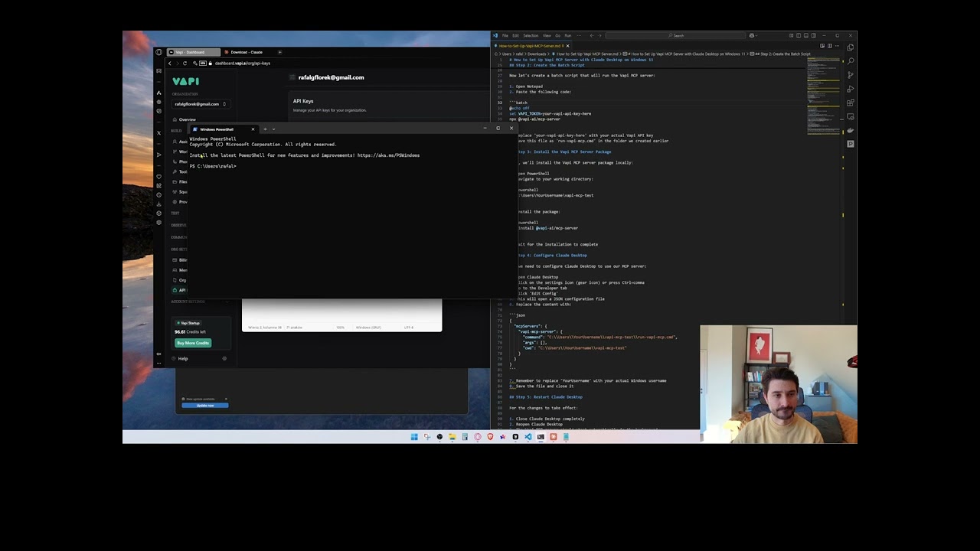Click Update now button in Claude window
The image size is (980, 551).
205,406
